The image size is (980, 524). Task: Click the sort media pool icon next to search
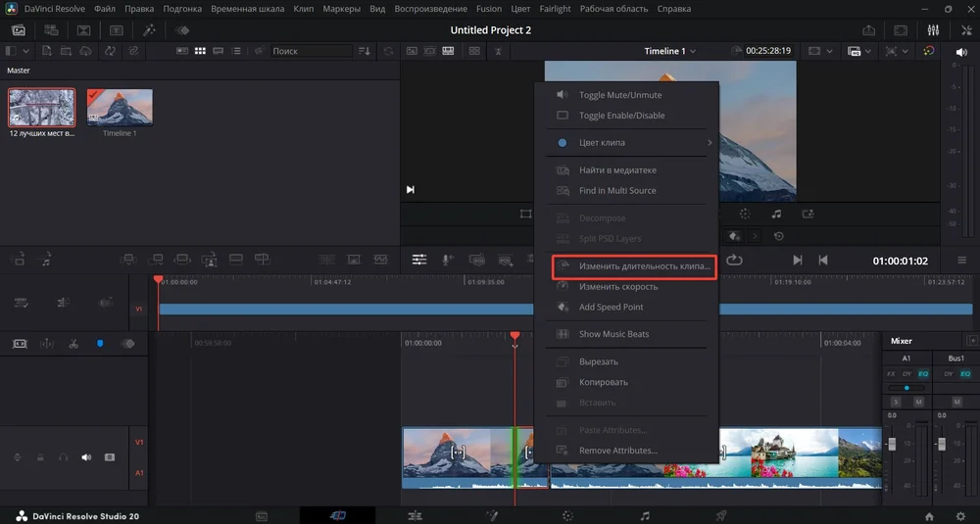(366, 51)
